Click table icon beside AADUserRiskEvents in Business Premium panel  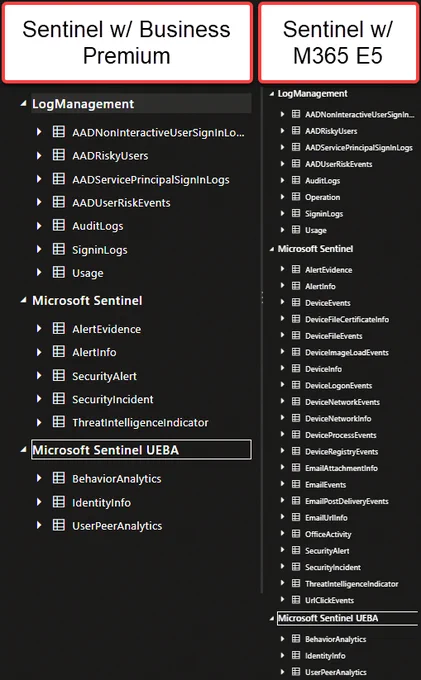(59, 202)
